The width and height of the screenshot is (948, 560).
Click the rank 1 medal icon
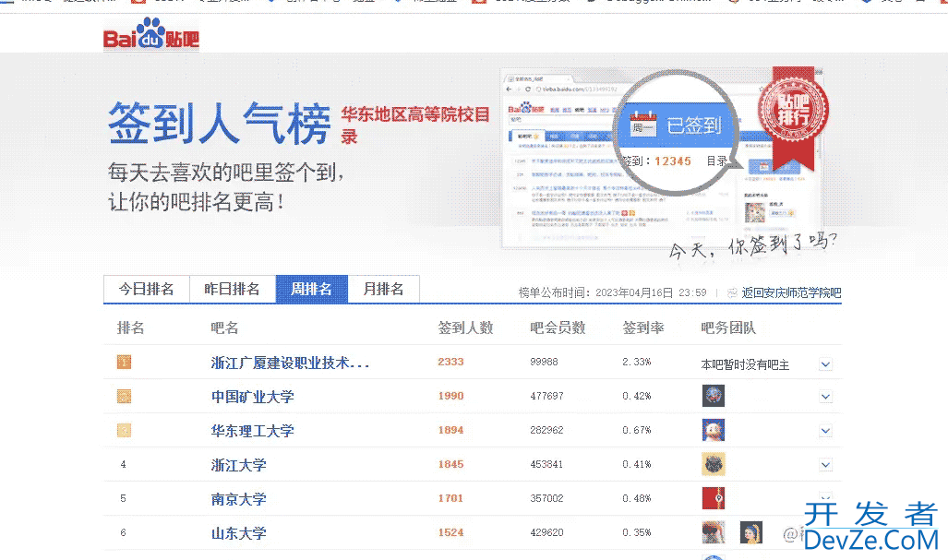(124, 362)
